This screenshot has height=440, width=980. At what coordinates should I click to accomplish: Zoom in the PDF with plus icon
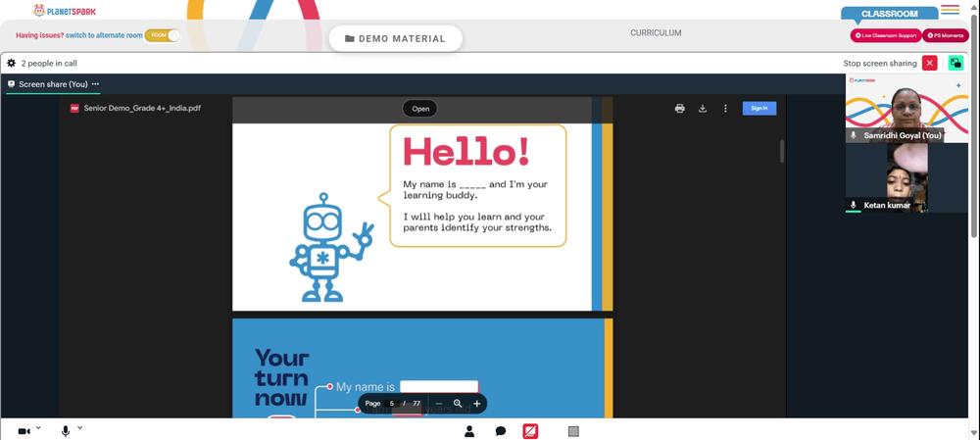(477, 404)
